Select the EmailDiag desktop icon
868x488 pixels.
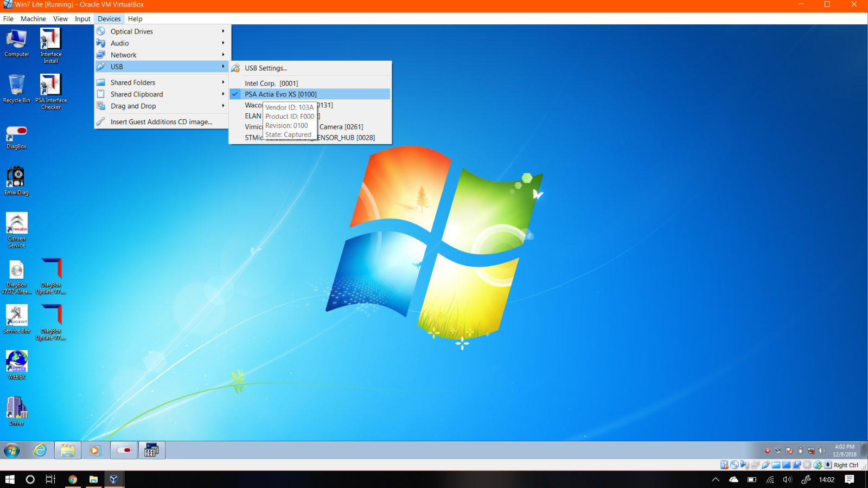[17, 181]
